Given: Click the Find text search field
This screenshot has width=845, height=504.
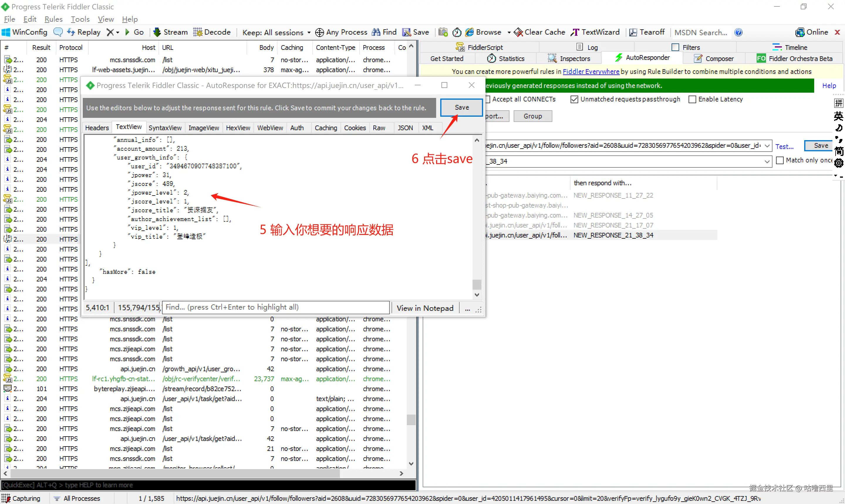Looking at the screenshot, I should (x=276, y=307).
